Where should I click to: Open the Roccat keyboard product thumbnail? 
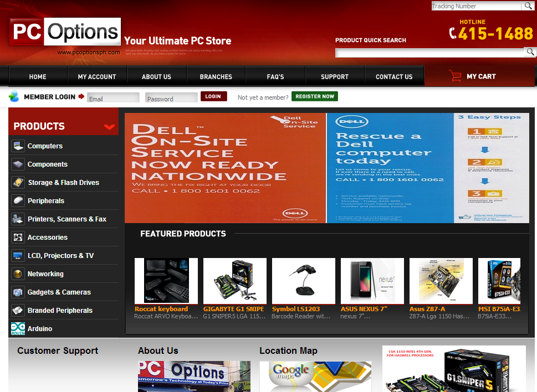pos(166,281)
